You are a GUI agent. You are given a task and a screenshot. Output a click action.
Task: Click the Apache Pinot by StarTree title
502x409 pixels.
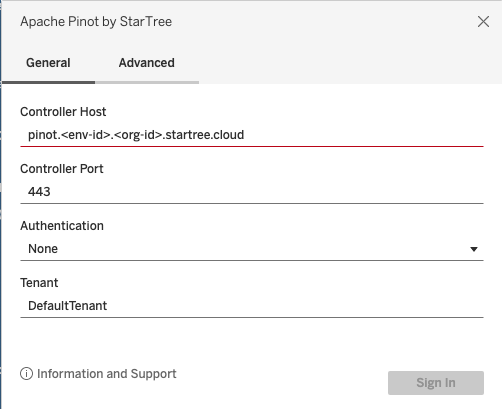(96, 22)
